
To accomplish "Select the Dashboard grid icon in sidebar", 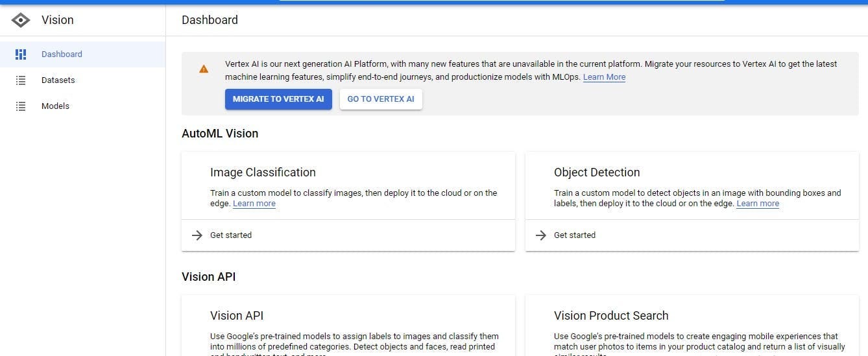I will pyautogui.click(x=21, y=54).
